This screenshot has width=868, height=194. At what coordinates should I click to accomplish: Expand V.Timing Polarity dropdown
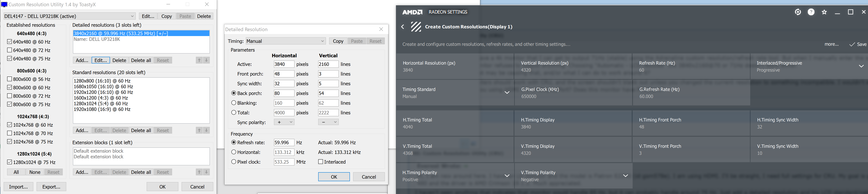click(625, 176)
